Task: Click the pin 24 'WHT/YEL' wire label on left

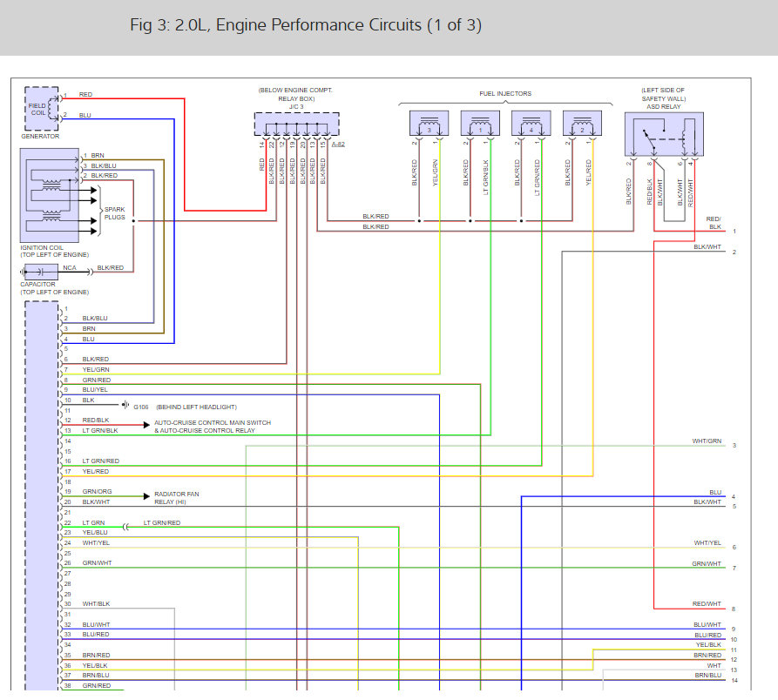Action: [x=96, y=542]
